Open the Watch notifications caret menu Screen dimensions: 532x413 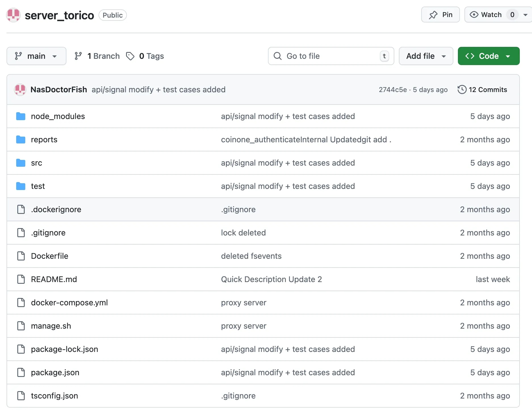[525, 15]
